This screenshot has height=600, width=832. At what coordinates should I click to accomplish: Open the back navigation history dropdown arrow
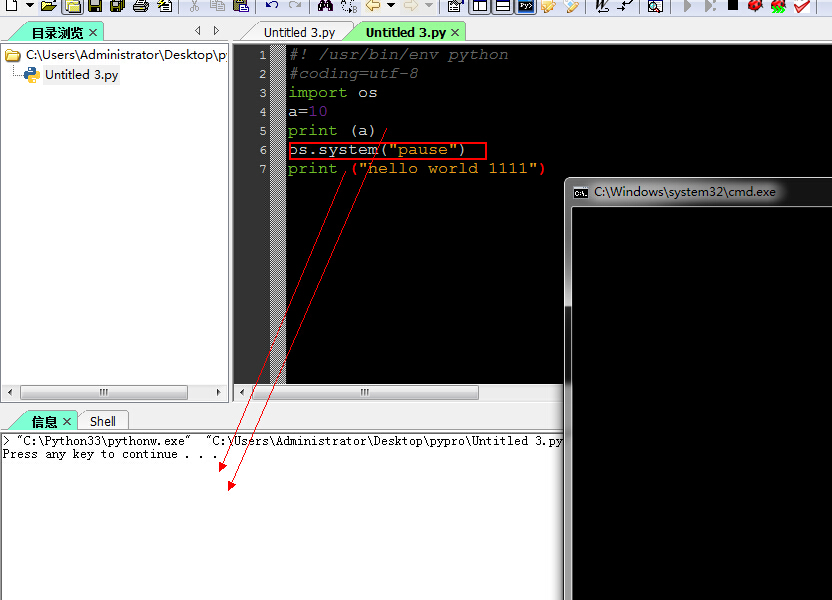[390, 6]
